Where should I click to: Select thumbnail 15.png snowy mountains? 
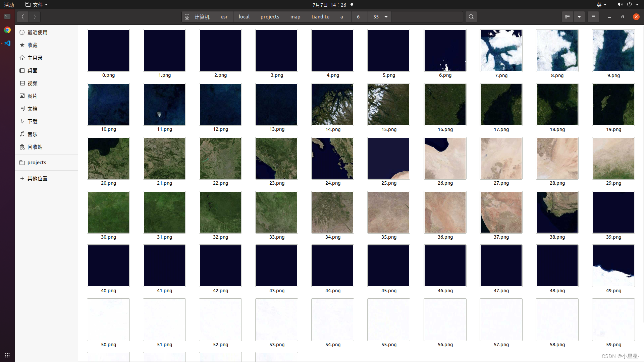click(389, 104)
